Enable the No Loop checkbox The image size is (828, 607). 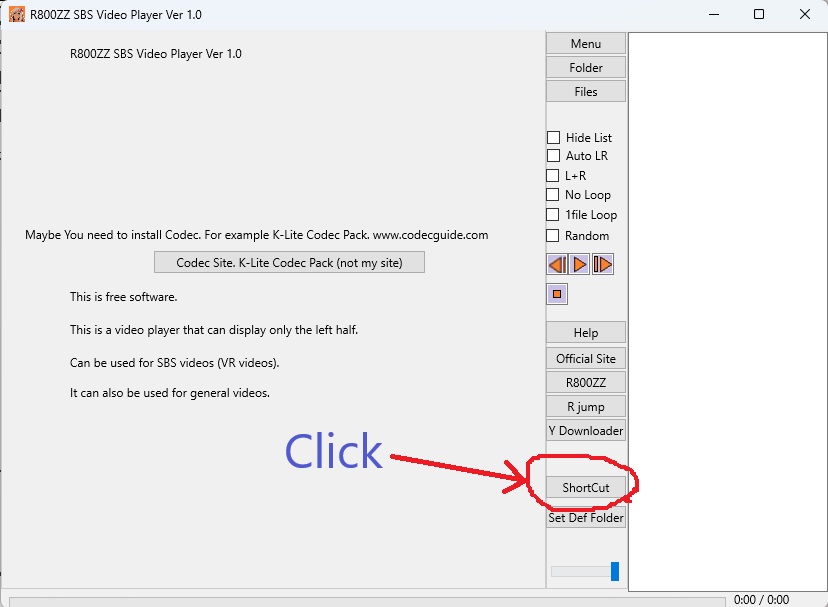(552, 195)
